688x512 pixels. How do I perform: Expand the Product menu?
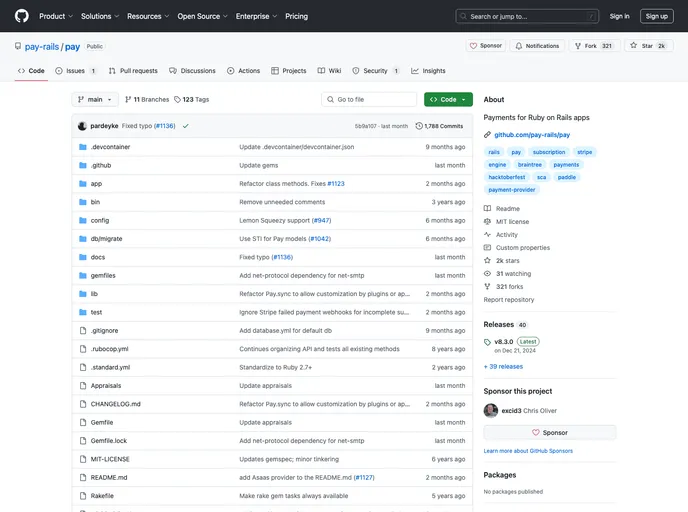(x=56, y=16)
